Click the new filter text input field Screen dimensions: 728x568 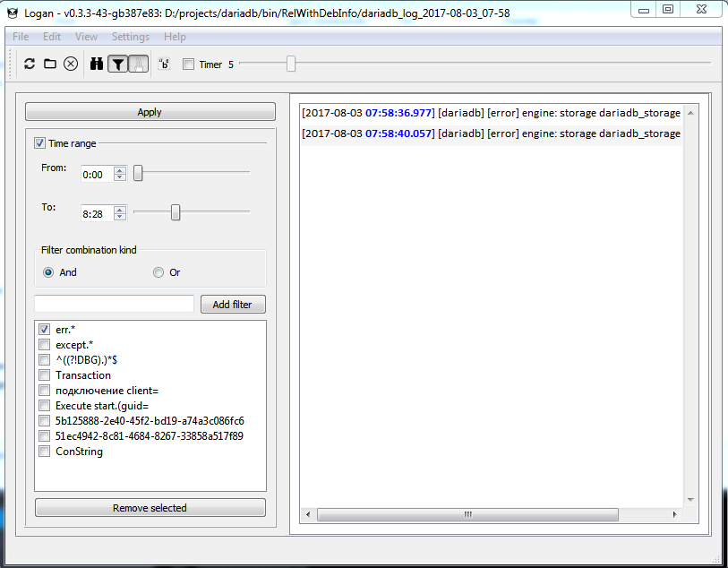pyautogui.click(x=115, y=304)
